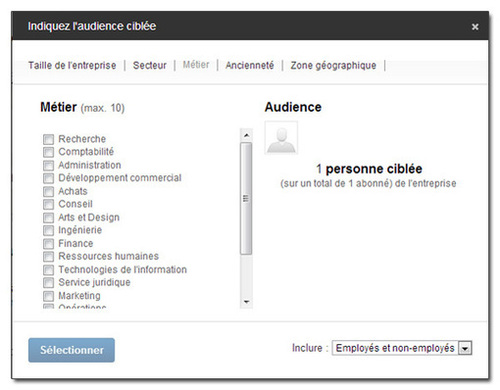
Task: Click the Sélectionner button
Action: 71,350
